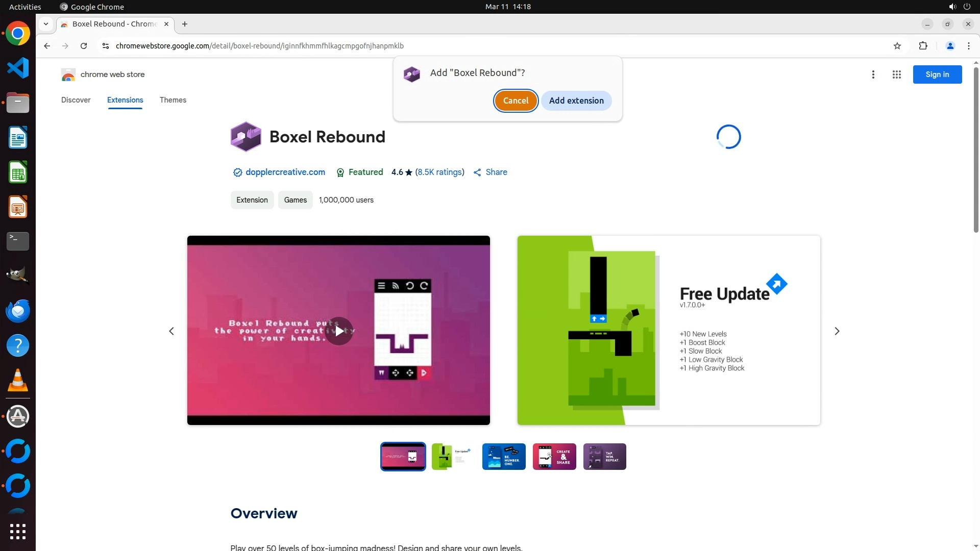Viewport: 980px width, 551px height.
Task: Select the Create & Share thumbnail
Action: coord(554,457)
